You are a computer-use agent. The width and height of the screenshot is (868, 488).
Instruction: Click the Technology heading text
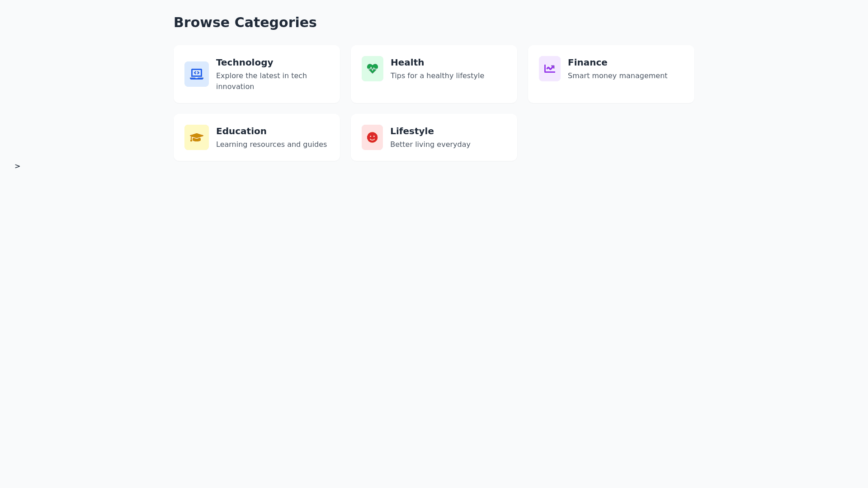245,62
